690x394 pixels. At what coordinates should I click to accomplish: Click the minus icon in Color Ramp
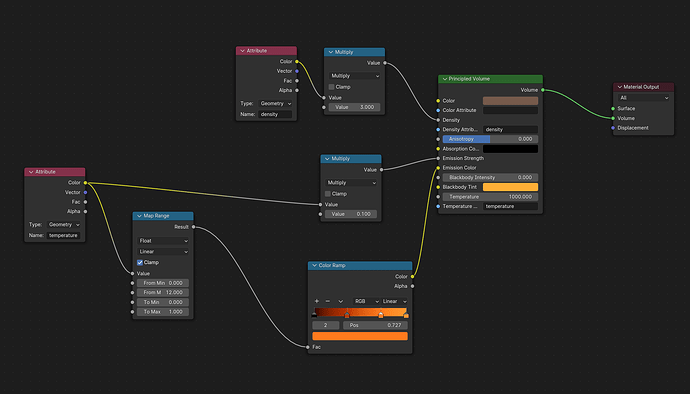coord(327,301)
